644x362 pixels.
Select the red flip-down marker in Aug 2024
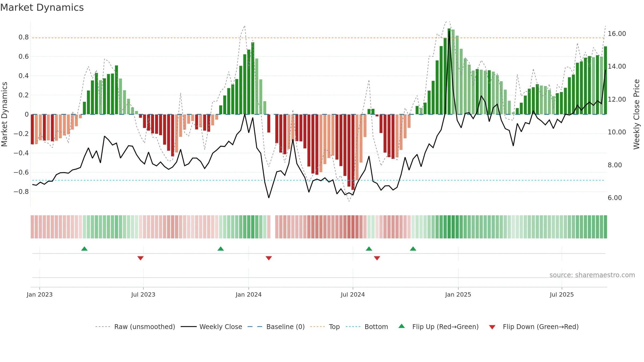(377, 258)
